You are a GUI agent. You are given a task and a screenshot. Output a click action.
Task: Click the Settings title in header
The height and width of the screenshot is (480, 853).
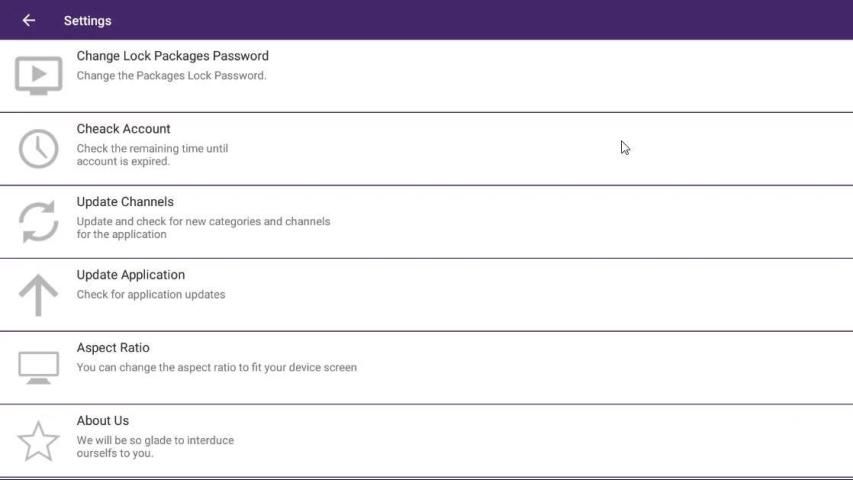tap(87, 20)
